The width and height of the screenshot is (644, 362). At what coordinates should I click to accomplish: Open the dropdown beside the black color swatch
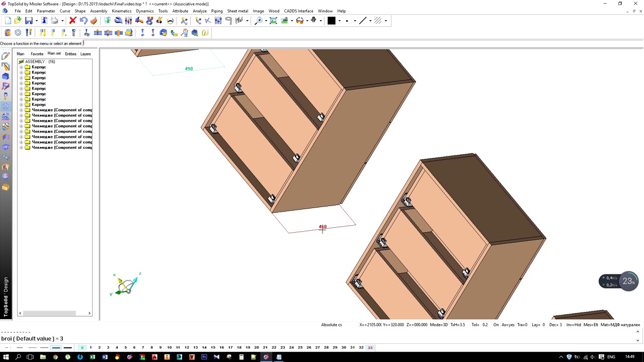click(340, 21)
